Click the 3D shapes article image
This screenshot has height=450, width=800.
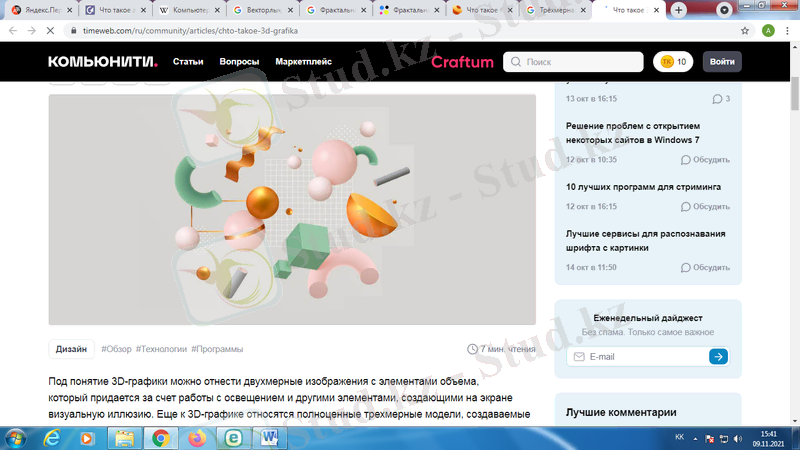click(x=292, y=209)
